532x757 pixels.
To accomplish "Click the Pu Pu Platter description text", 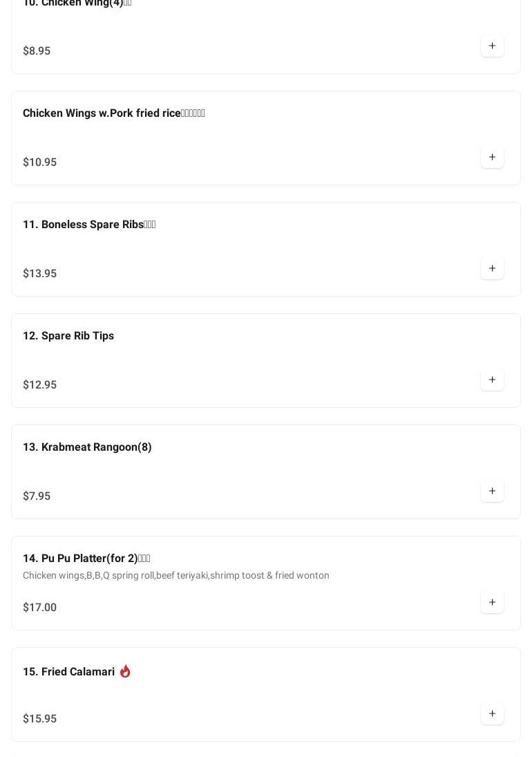I will point(176,576).
